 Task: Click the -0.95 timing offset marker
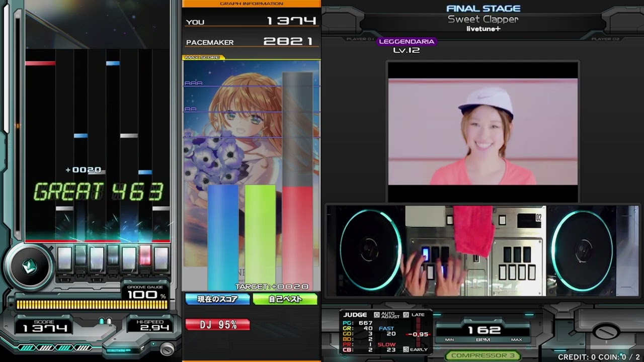pyautogui.click(x=418, y=334)
